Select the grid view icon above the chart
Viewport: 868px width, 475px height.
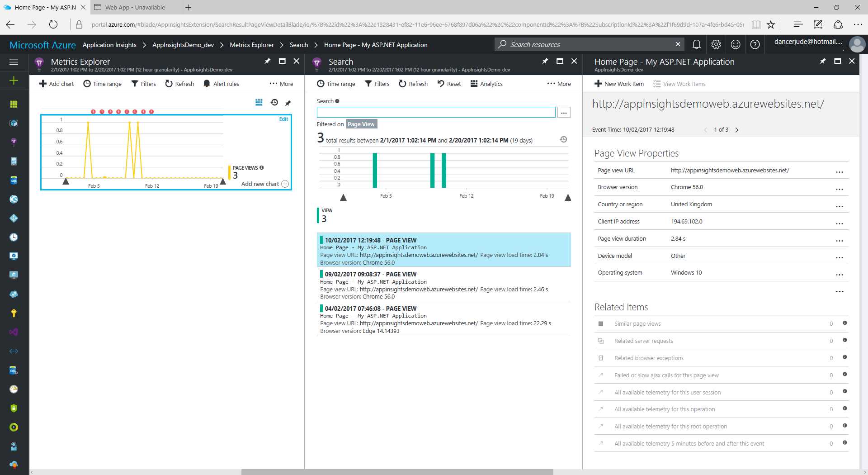259,103
